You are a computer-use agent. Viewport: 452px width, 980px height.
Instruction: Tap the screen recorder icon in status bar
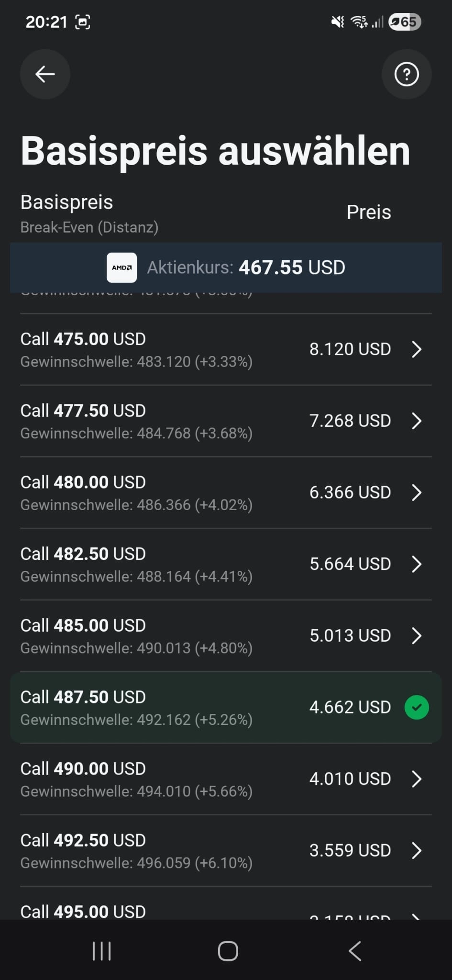(x=83, y=22)
